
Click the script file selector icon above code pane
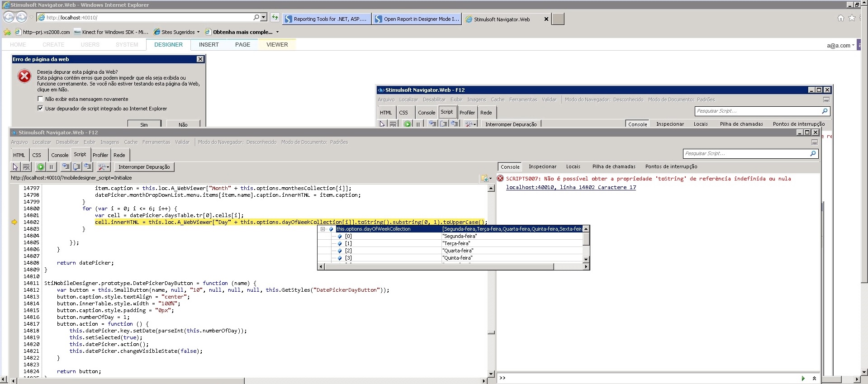(486, 178)
